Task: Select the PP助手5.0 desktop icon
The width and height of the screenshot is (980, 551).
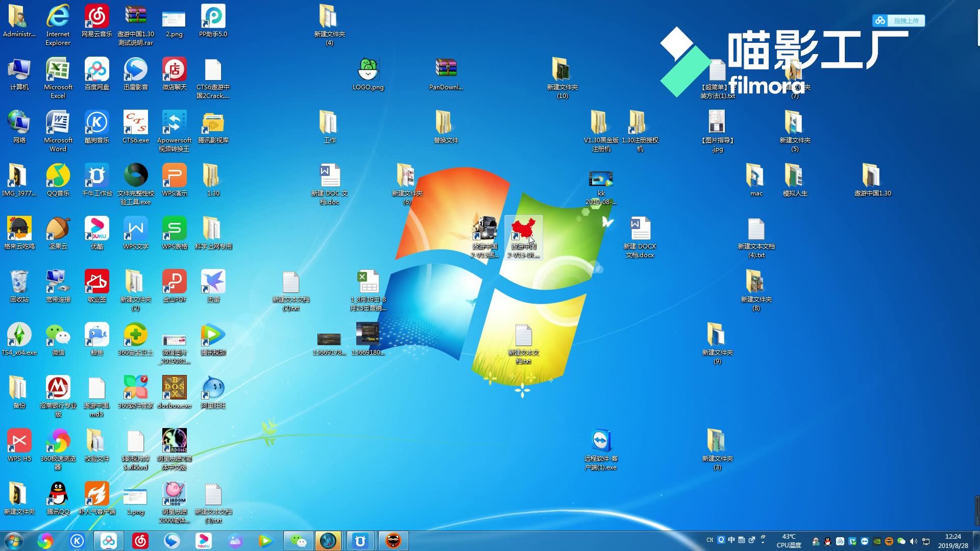Action: (x=213, y=21)
